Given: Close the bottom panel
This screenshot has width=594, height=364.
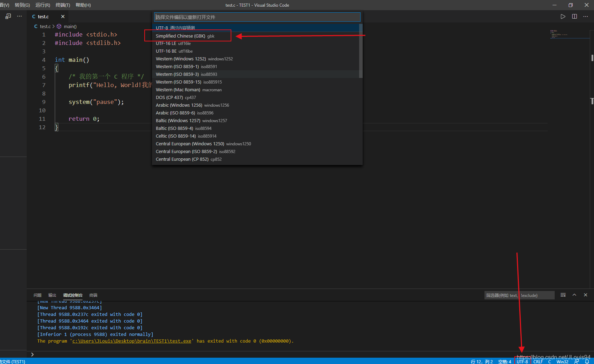Looking at the screenshot, I should click(x=586, y=295).
